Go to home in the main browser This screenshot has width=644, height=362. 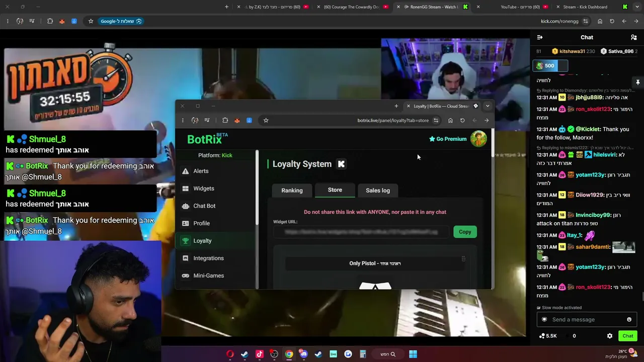point(600,21)
